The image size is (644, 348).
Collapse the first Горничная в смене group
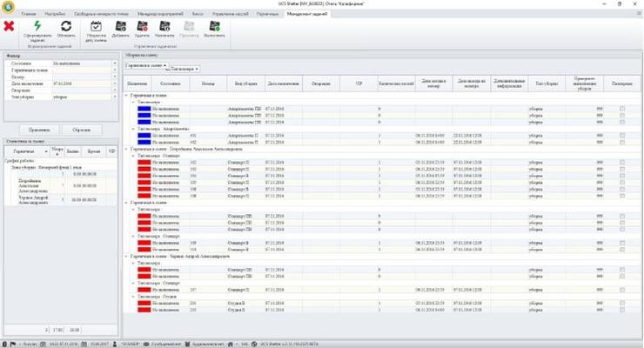(126, 94)
